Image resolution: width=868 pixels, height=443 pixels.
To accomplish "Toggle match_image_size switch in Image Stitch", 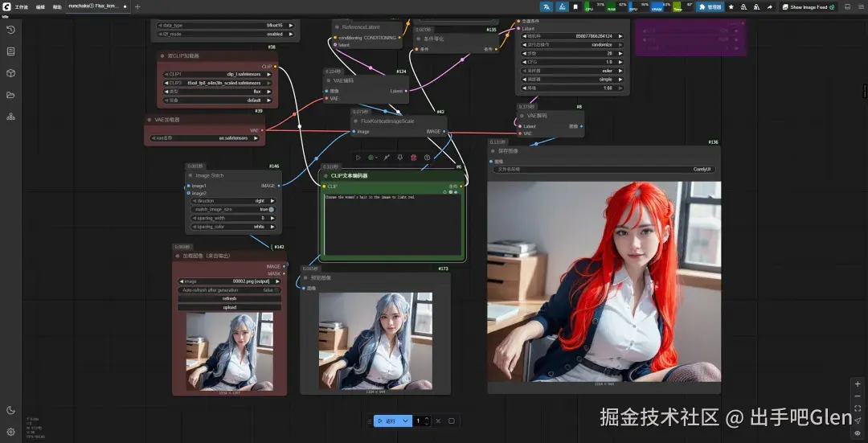I will tap(272, 209).
